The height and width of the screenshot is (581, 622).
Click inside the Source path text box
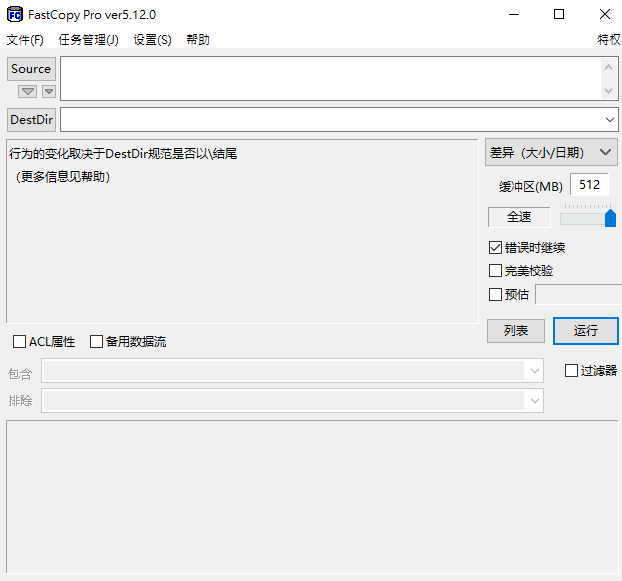330,79
